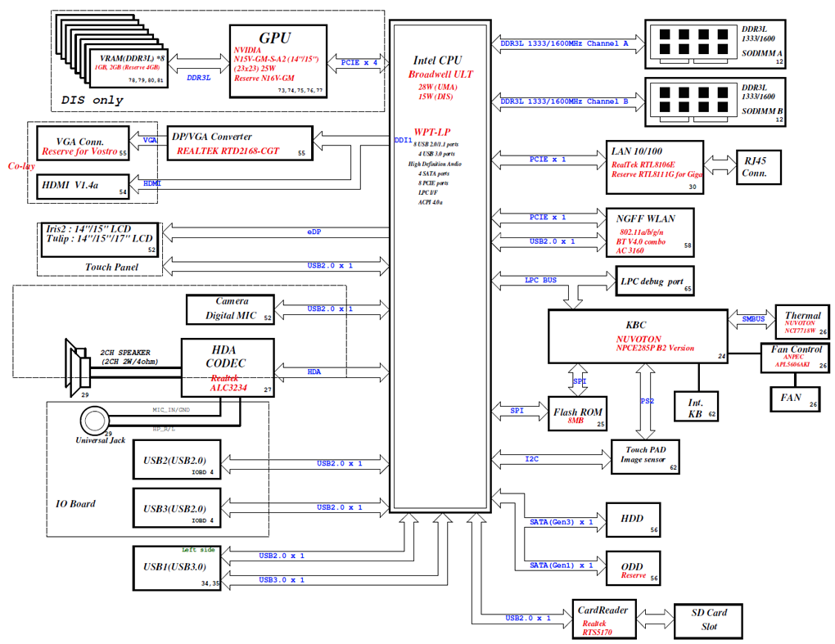Select the 'KBC' block title

636,325
